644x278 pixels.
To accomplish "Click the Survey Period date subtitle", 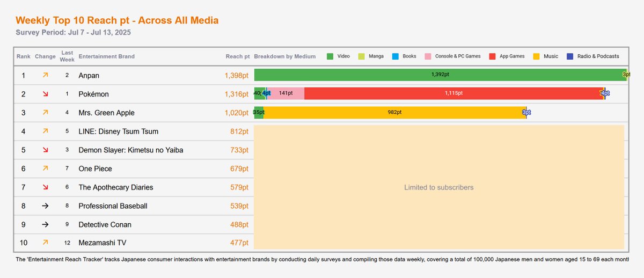I will tap(74, 32).
